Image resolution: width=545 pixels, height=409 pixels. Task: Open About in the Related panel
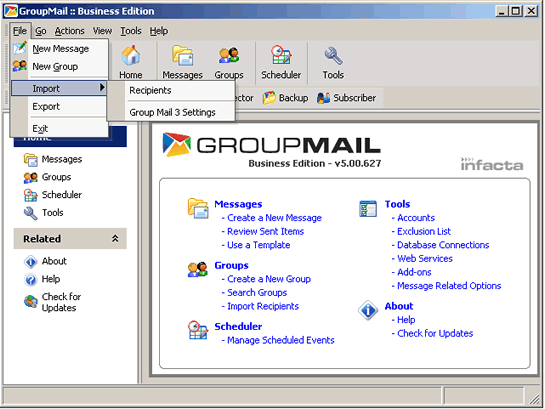[x=45, y=261]
